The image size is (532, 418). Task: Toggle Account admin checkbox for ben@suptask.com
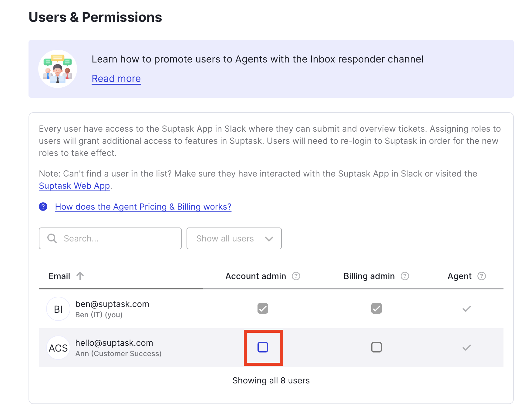[x=263, y=308]
